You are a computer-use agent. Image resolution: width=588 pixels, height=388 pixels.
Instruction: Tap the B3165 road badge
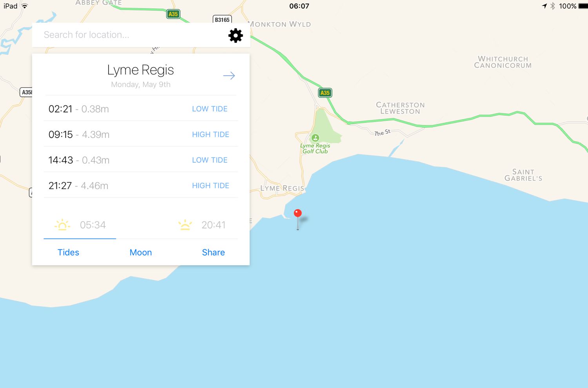pyautogui.click(x=222, y=20)
